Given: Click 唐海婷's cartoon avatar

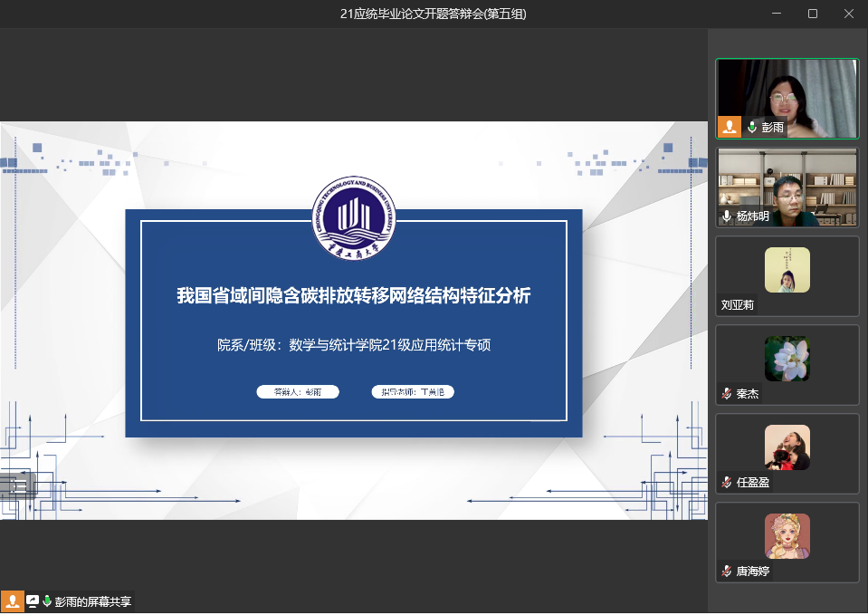Looking at the screenshot, I should (787, 536).
